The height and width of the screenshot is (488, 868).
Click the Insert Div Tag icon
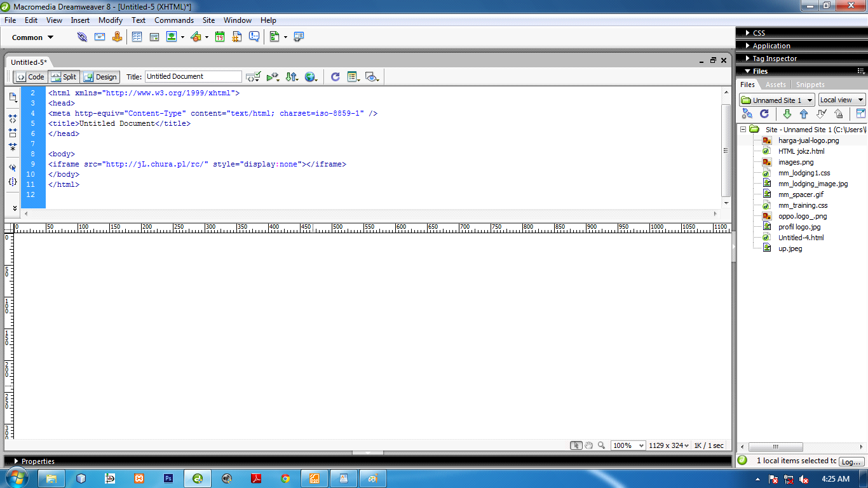tap(154, 37)
